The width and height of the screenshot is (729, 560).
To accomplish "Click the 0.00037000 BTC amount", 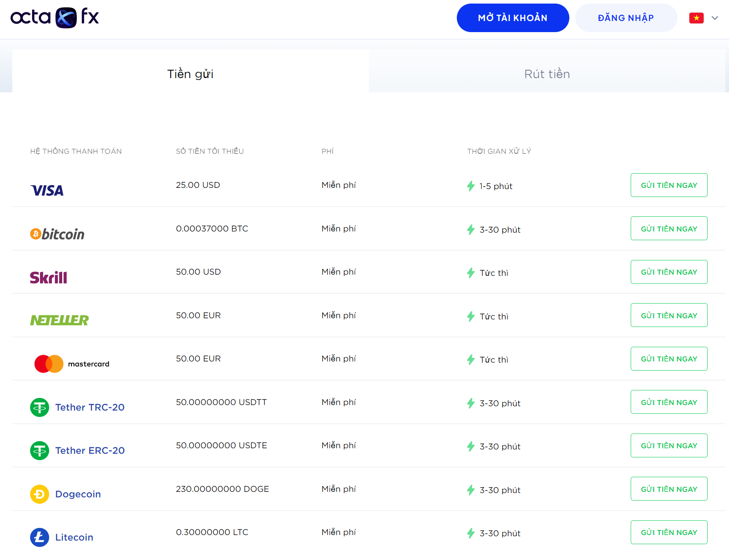I will [212, 229].
